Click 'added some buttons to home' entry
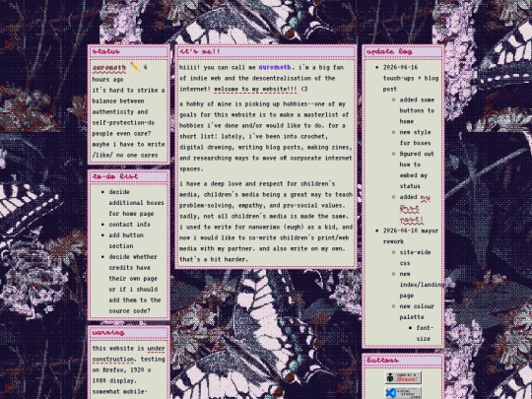The height and width of the screenshot is (399, 532). [x=417, y=110]
